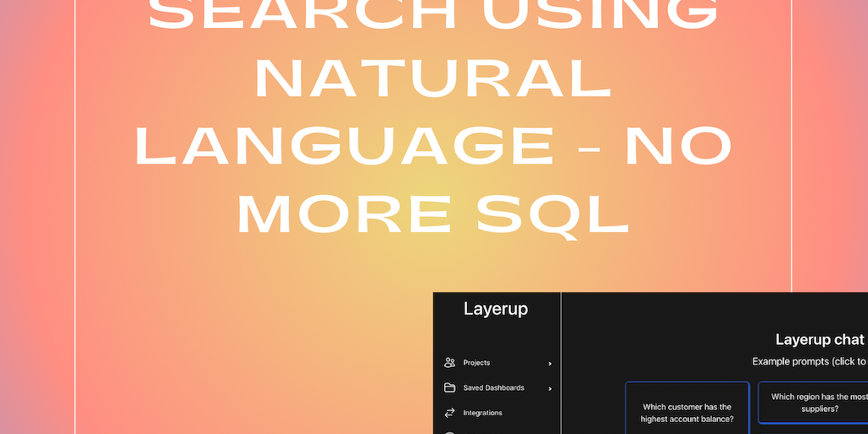Click the empty dark area above Layerup chat
Viewport: 868px width, 434px height.
click(712, 309)
